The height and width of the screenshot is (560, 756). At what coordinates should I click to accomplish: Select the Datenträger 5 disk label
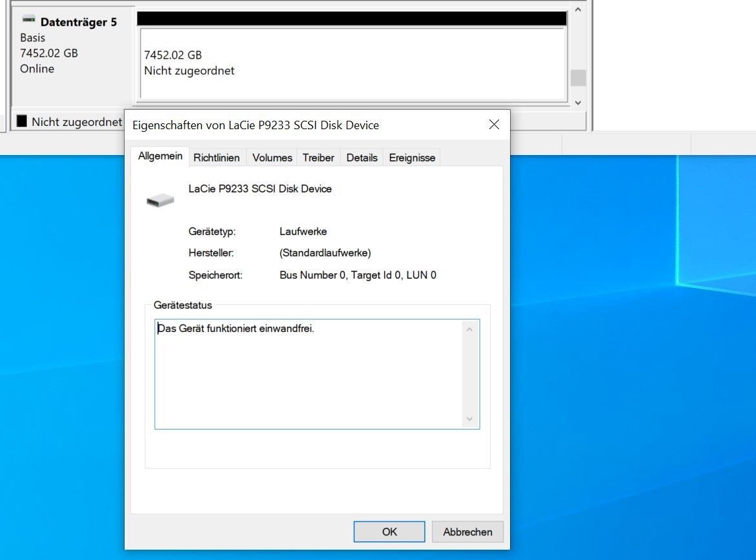pos(78,22)
